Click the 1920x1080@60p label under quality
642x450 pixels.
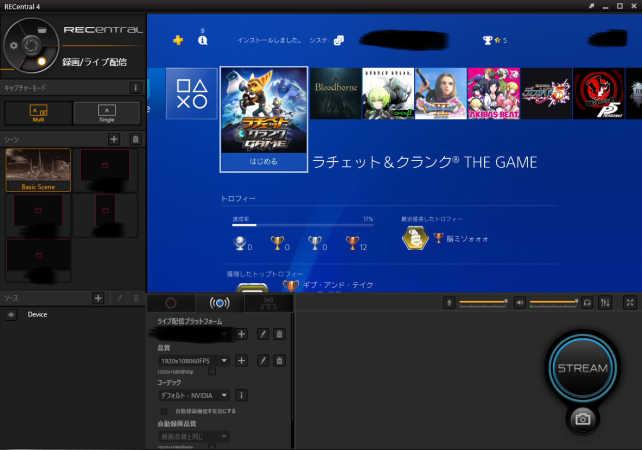pyautogui.click(x=175, y=372)
